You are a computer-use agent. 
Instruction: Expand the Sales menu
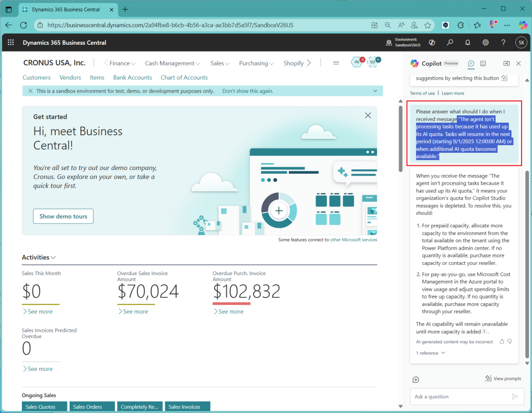(x=220, y=63)
